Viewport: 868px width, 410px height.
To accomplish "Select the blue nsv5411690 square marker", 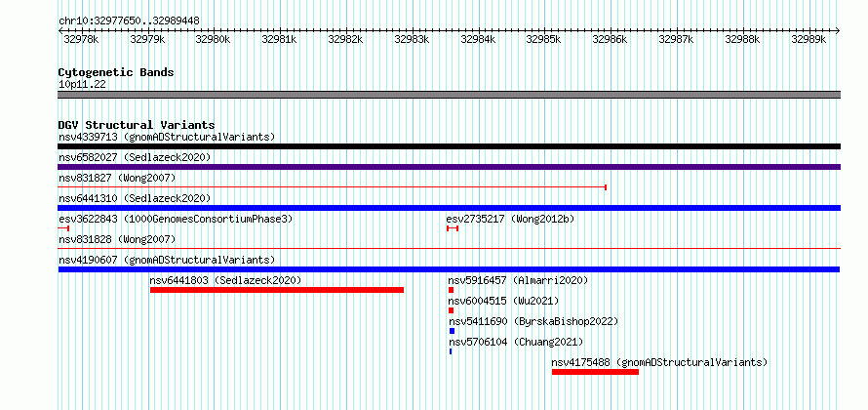I will [453, 331].
